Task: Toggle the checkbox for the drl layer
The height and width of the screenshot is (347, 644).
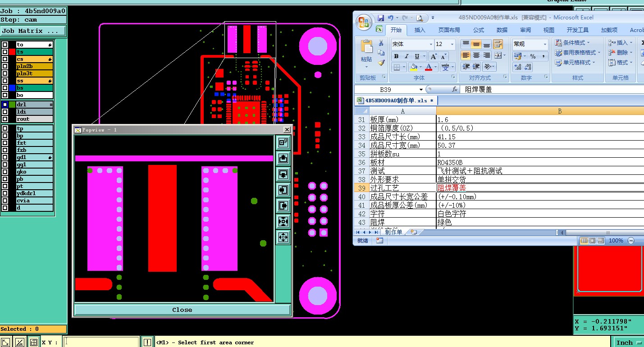Action: coord(5,105)
